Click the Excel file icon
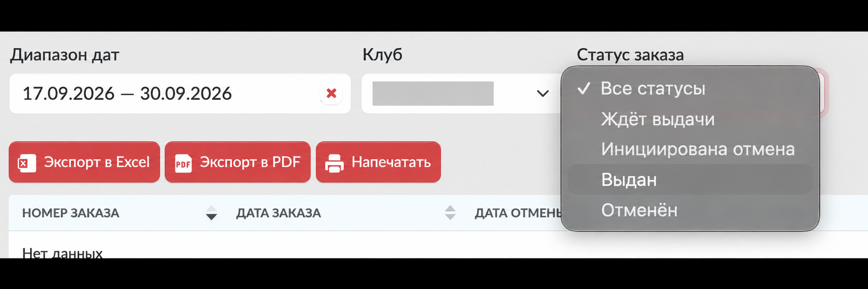The image size is (868, 289). 27,163
